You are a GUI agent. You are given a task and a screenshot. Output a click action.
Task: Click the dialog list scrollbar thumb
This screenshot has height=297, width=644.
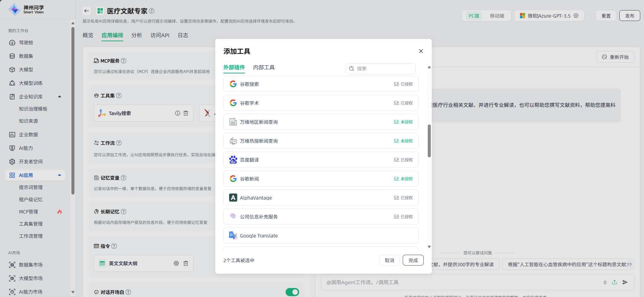(429, 141)
